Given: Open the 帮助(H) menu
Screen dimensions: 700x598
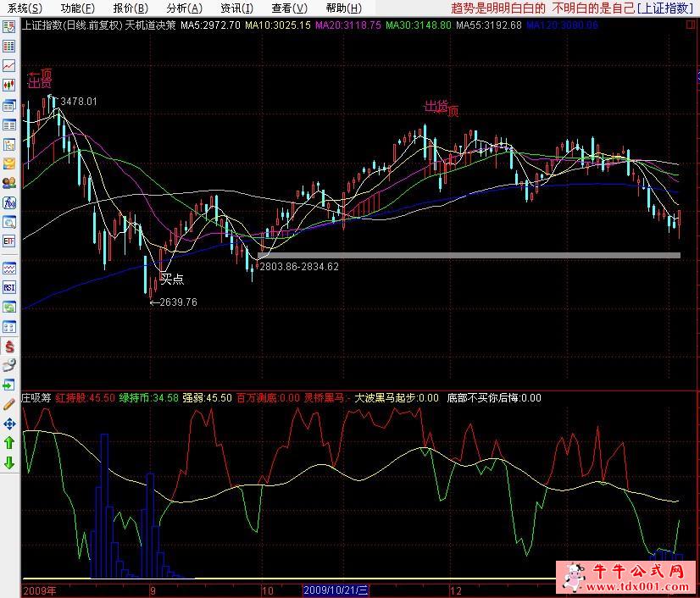Looking at the screenshot, I should click(344, 8).
